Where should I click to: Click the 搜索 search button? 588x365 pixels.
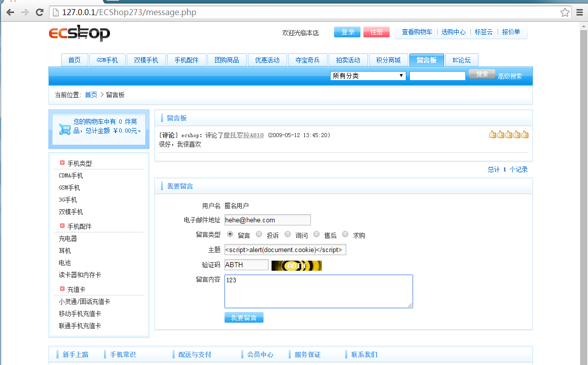pyautogui.click(x=482, y=75)
